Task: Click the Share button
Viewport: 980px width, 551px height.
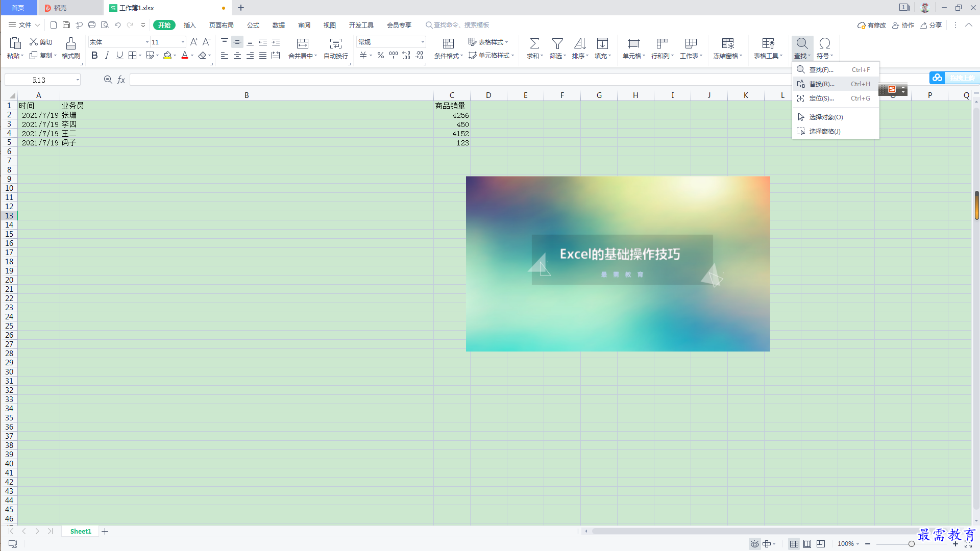Action: click(931, 25)
